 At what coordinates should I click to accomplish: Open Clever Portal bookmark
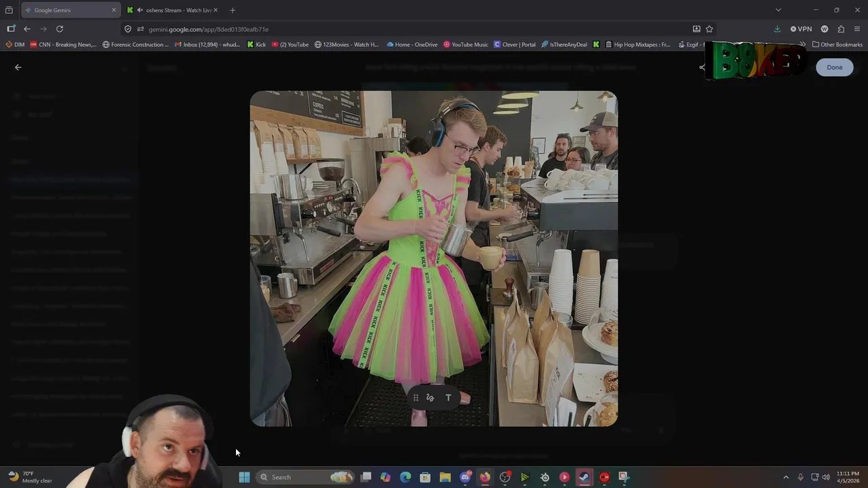tap(515, 45)
